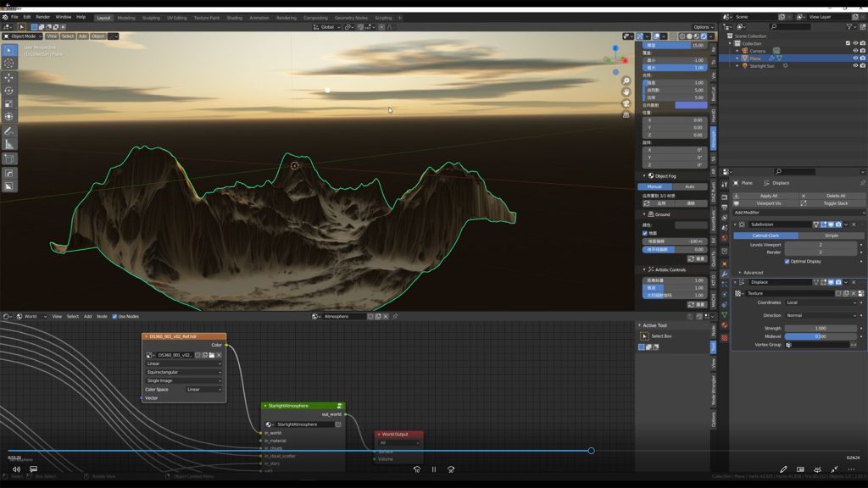Click the Simple subdivision type button
This screenshot has height=488, width=868.
[x=832, y=236]
